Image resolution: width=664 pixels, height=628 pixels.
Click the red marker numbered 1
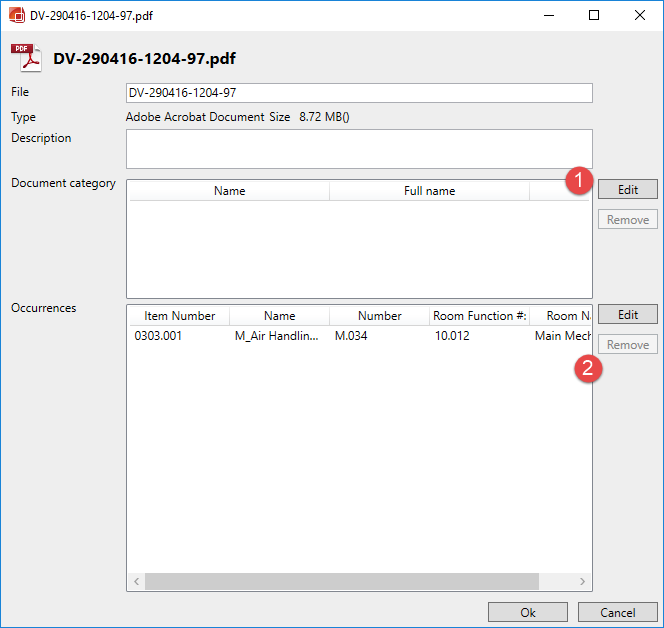click(x=577, y=181)
